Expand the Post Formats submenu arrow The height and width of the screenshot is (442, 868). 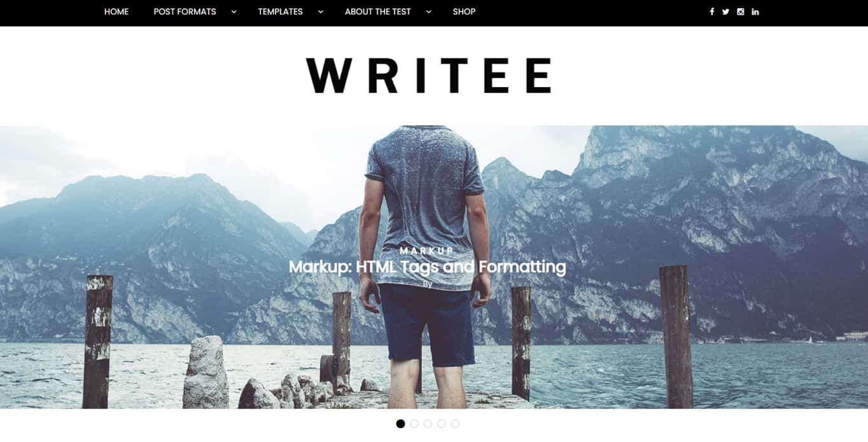[234, 11]
